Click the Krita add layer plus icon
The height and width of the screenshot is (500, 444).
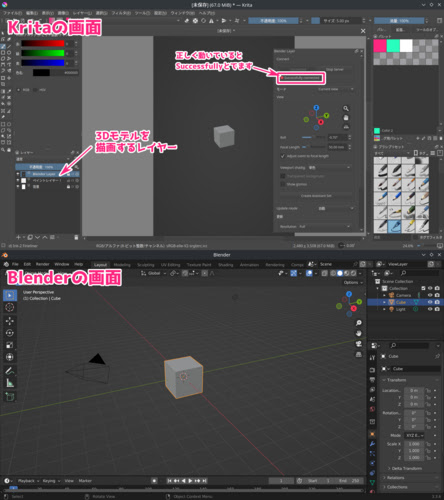tap(19, 237)
